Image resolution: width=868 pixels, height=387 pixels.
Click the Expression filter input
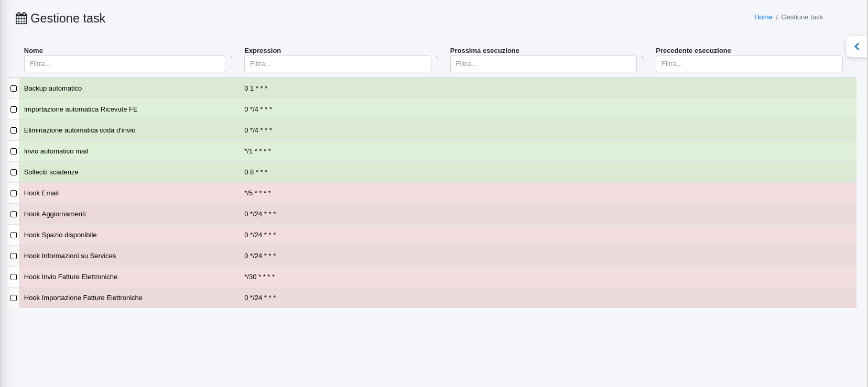click(338, 64)
